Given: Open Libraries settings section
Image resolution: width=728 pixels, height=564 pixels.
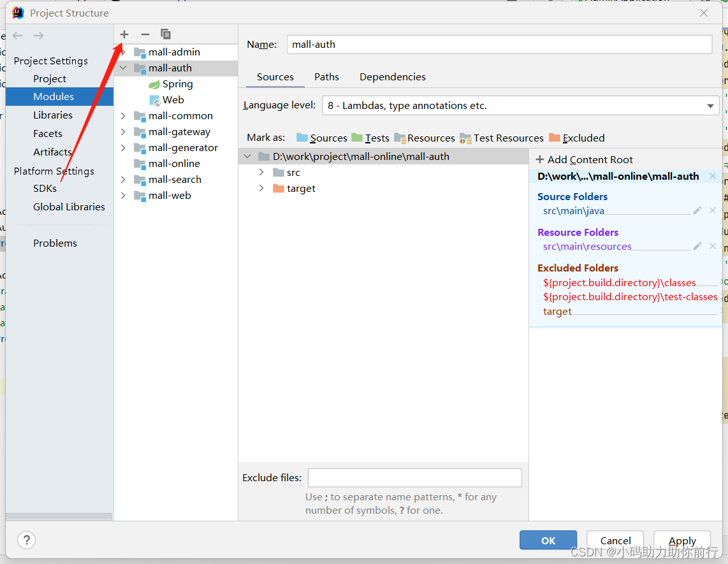Looking at the screenshot, I should pos(52,115).
